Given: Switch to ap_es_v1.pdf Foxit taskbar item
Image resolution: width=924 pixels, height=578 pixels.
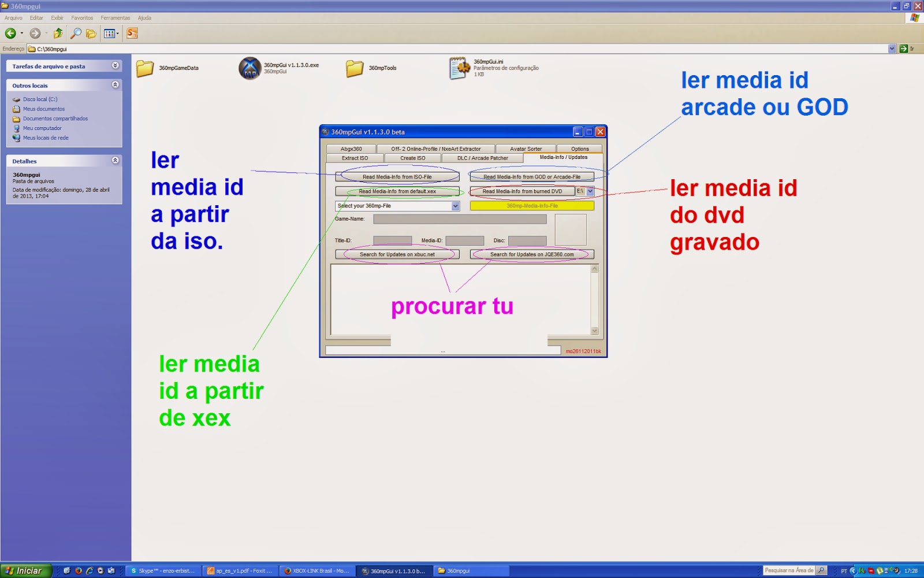Looking at the screenshot, I should click(240, 570).
